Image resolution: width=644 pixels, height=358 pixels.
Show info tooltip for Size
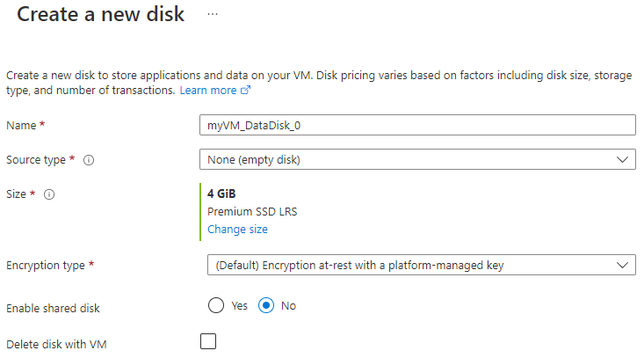point(49,194)
